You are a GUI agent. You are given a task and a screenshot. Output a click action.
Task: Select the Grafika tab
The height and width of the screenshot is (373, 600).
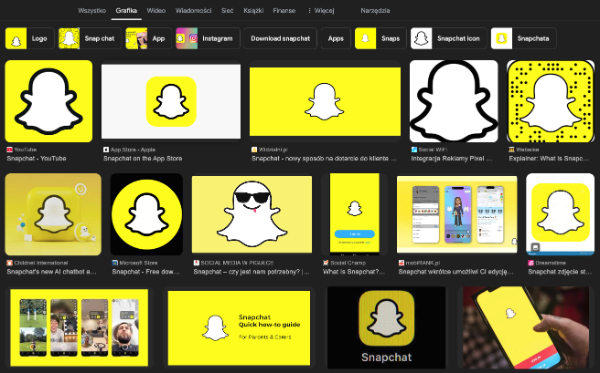click(126, 11)
